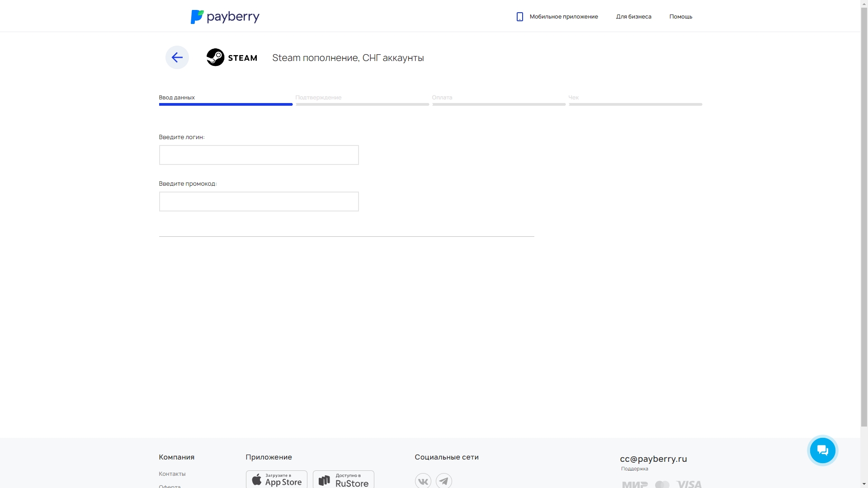Image resolution: width=868 pixels, height=488 pixels.
Task: Click the App Store download badge
Action: [x=276, y=480]
